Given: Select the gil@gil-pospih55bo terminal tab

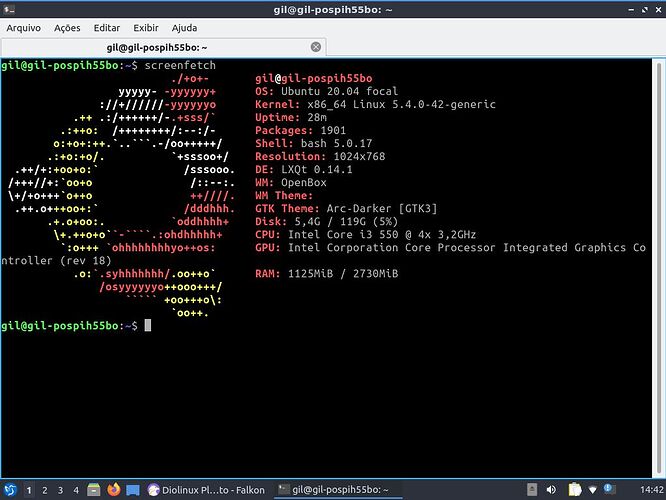Looking at the screenshot, I should coord(164,47).
